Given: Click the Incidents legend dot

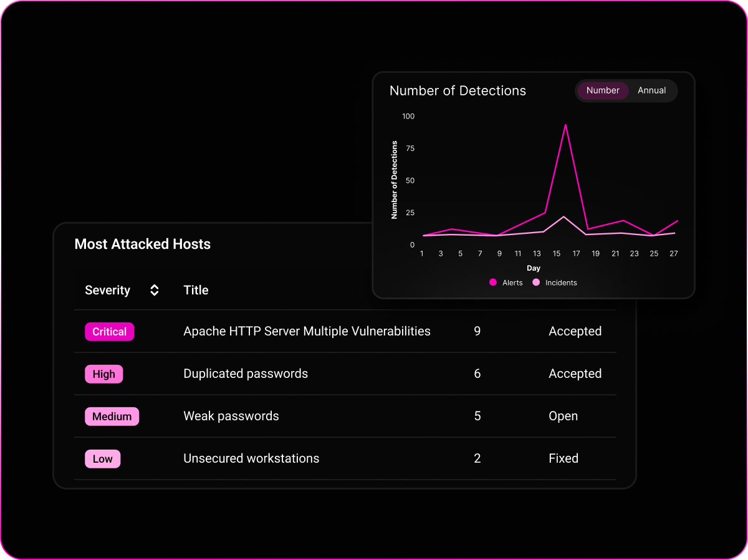Looking at the screenshot, I should pyautogui.click(x=536, y=282).
